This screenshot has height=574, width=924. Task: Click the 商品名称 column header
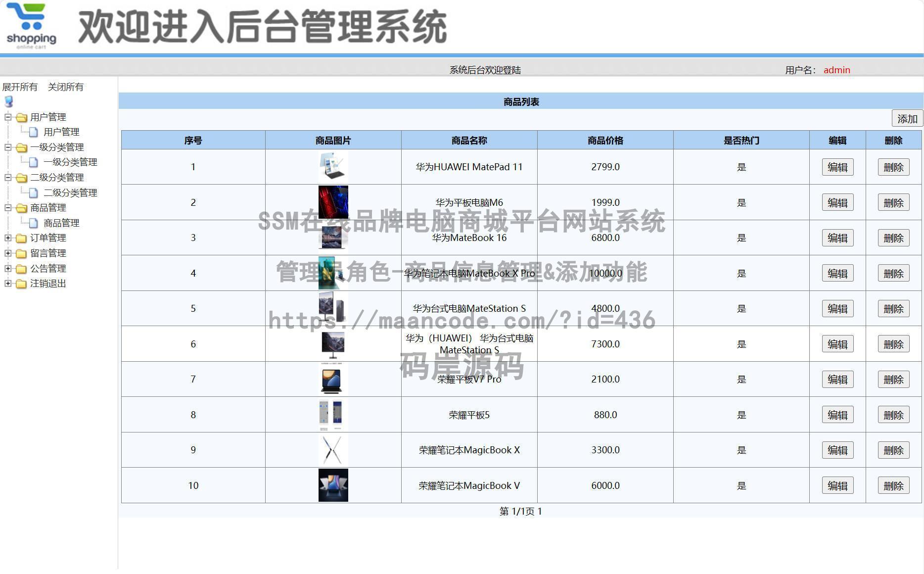469,141
